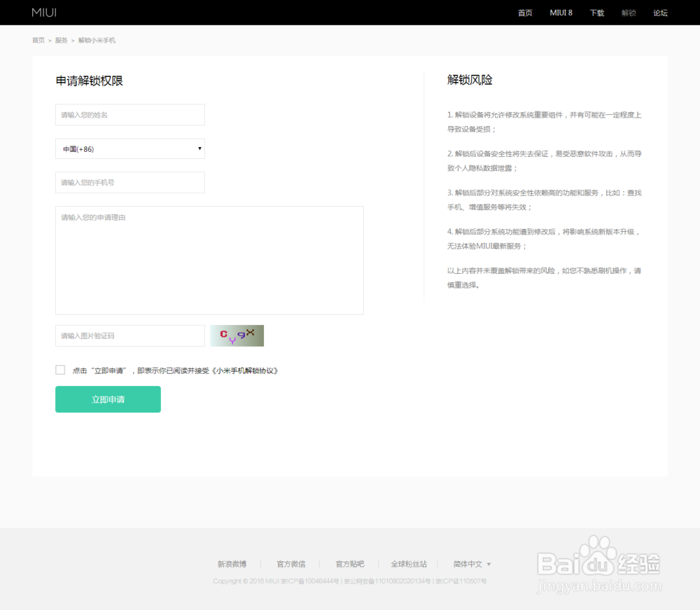Viewport: 700px width, 610px height.
Task: Click the name input field 请输入您的姓名
Action: point(129,115)
